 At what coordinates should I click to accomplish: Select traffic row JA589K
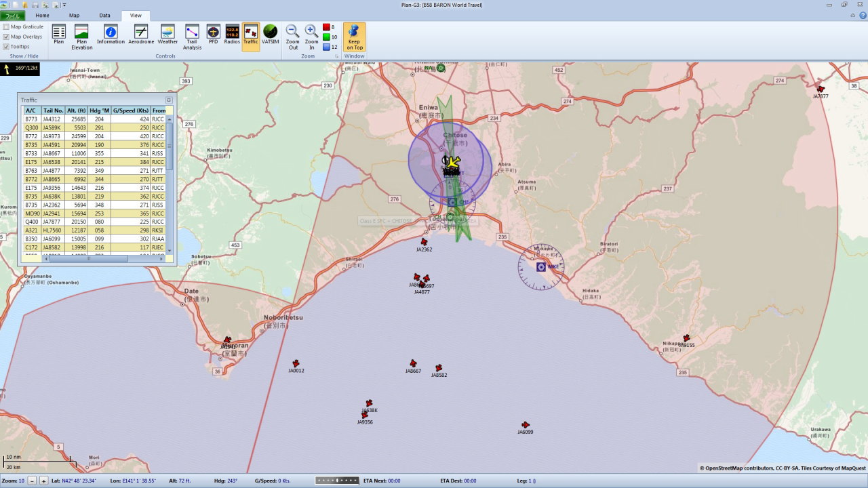(x=94, y=127)
